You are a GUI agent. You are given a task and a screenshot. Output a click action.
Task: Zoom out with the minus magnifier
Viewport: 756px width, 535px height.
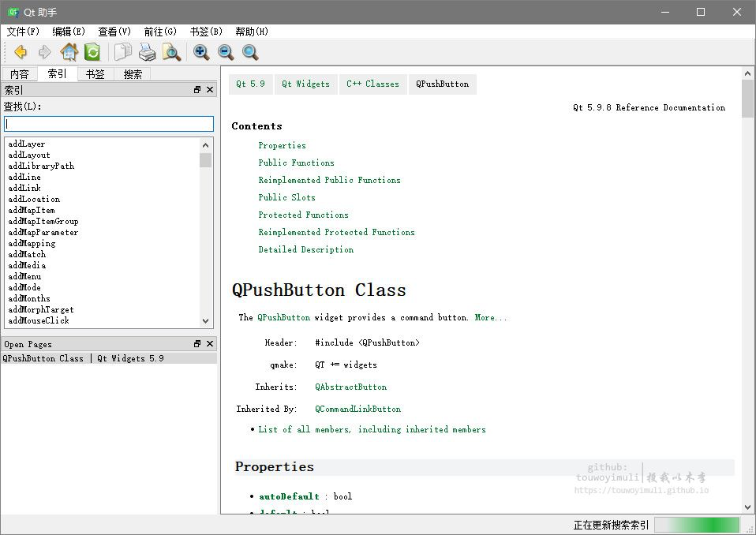pos(226,52)
